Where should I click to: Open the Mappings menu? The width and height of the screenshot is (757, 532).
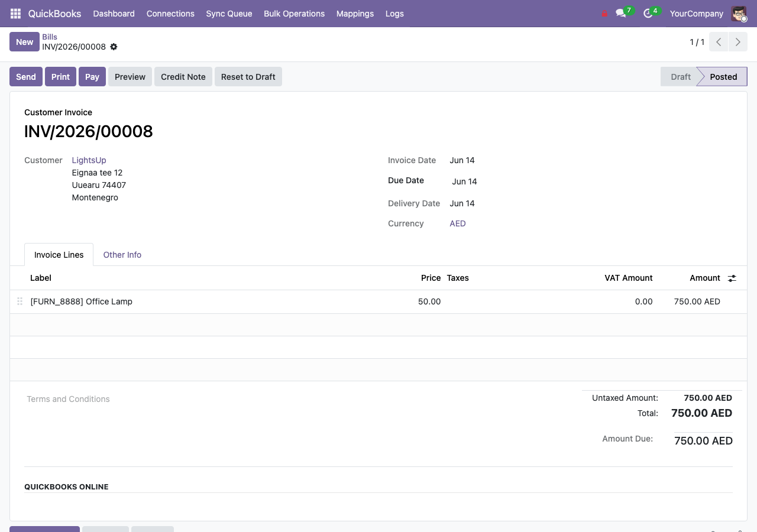pyautogui.click(x=355, y=14)
